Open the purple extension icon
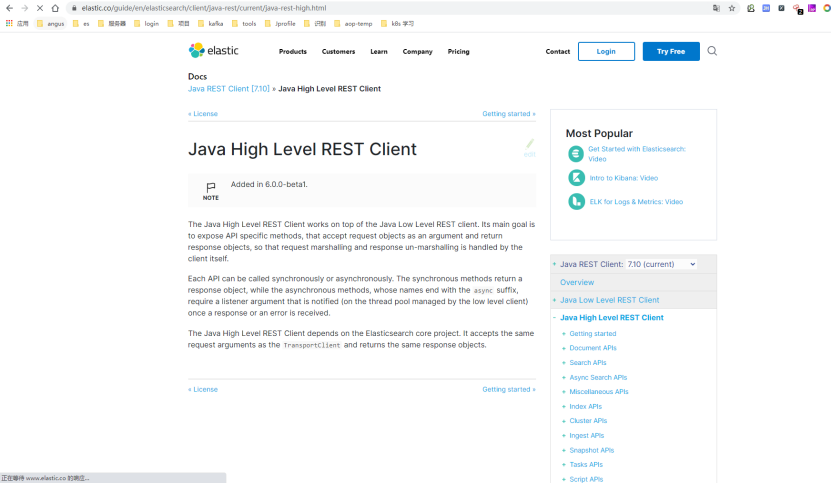 click(812, 8)
